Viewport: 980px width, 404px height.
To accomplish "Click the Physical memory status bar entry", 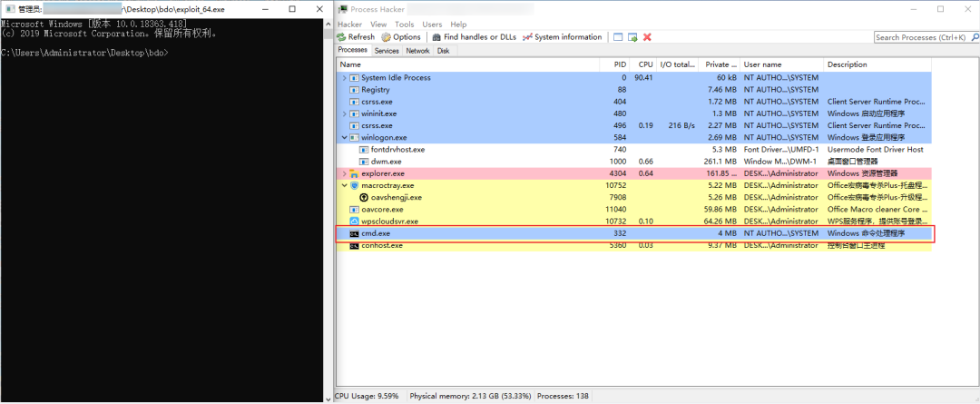I will coord(471,396).
